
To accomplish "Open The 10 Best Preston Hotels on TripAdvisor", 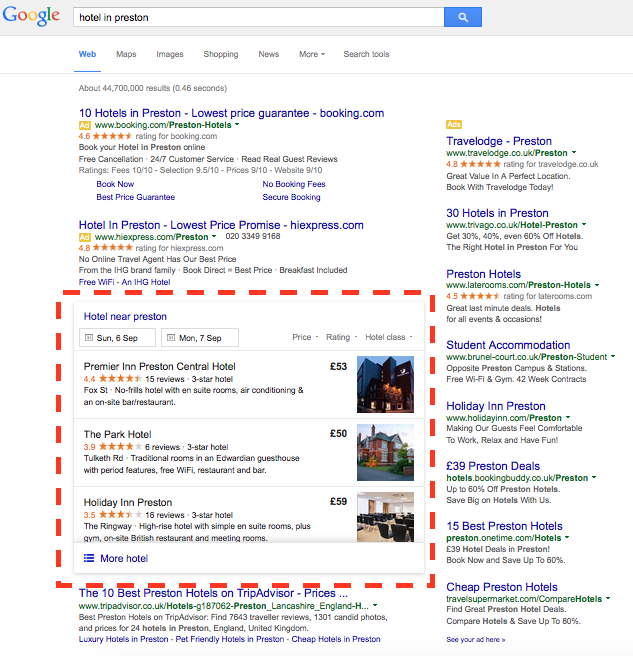I will [213, 593].
